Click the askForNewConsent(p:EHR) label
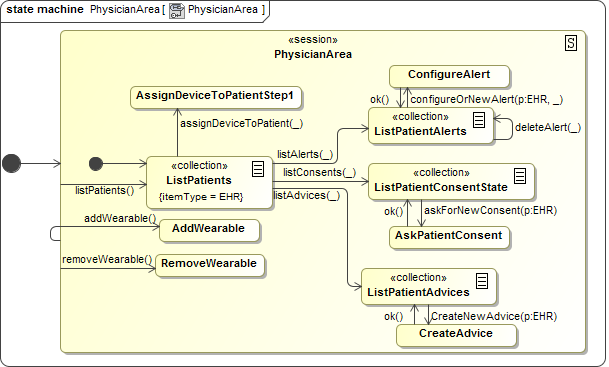 pyautogui.click(x=491, y=210)
